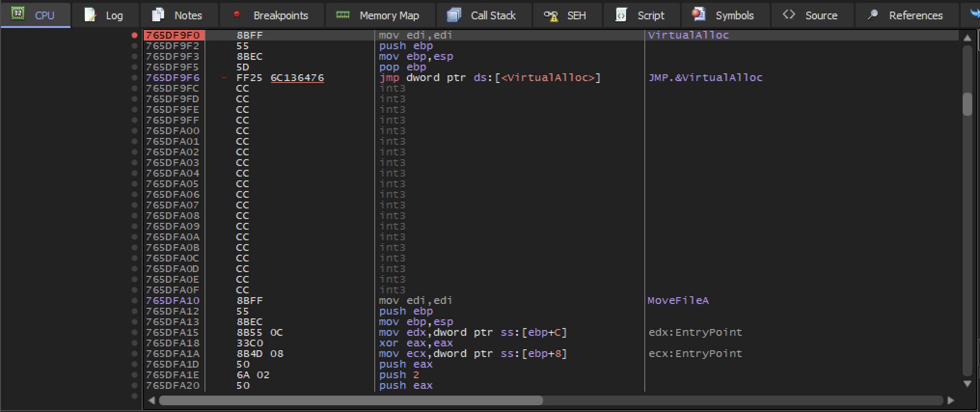Click underlined operand 6C136476

click(x=297, y=78)
